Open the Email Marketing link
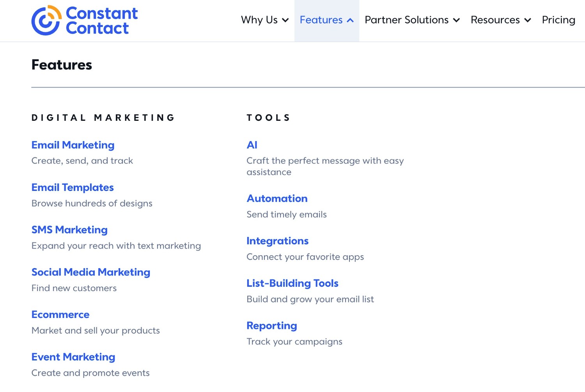This screenshot has height=392, width=585. point(73,145)
